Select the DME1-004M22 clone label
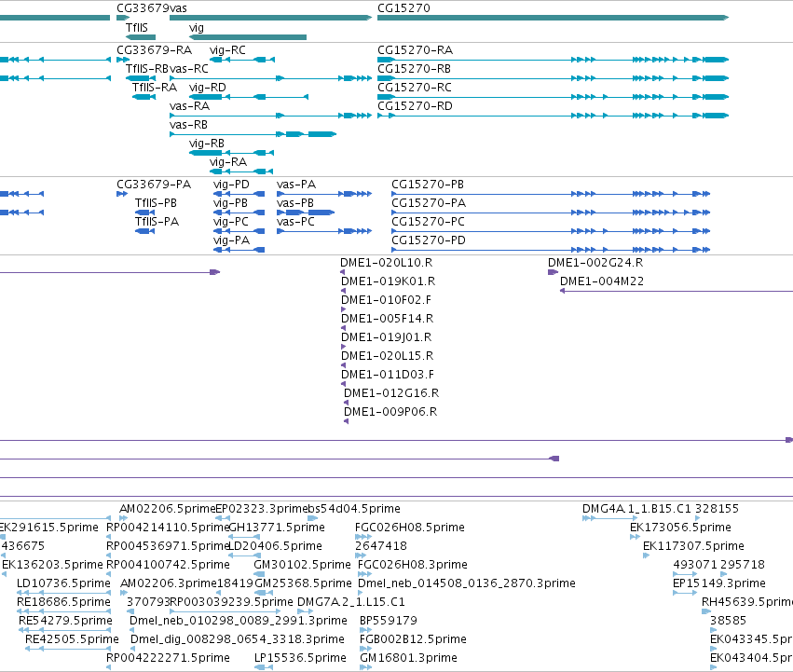The image size is (793, 672). (x=602, y=281)
